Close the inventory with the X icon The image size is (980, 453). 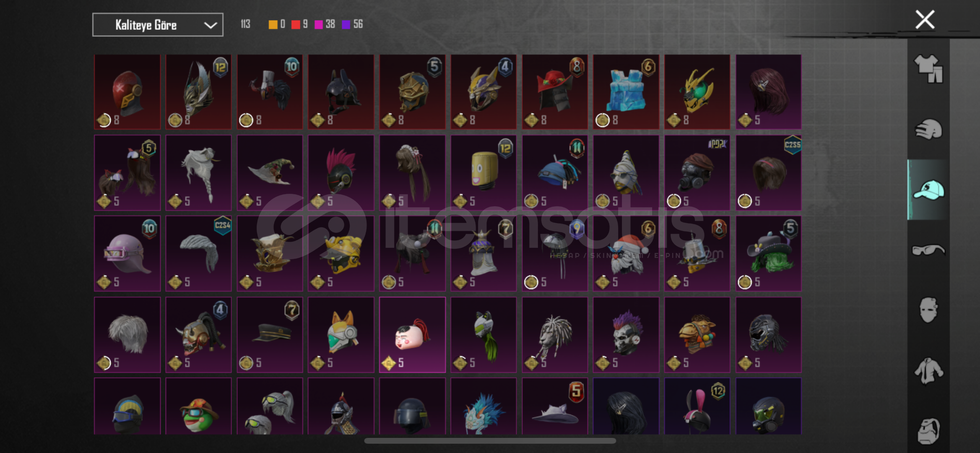pos(925,20)
